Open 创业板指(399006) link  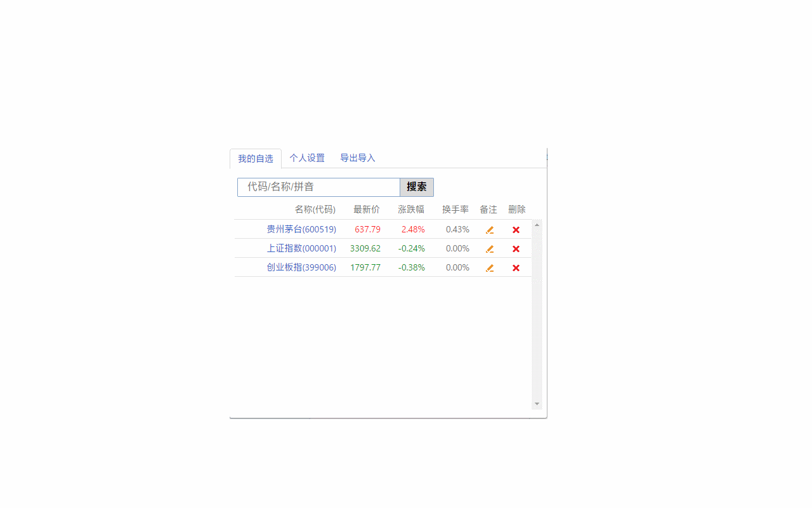[301, 267]
